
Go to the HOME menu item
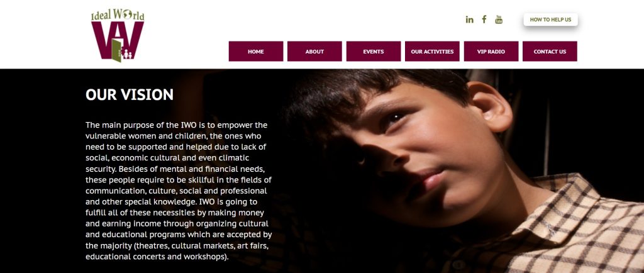[256, 52]
